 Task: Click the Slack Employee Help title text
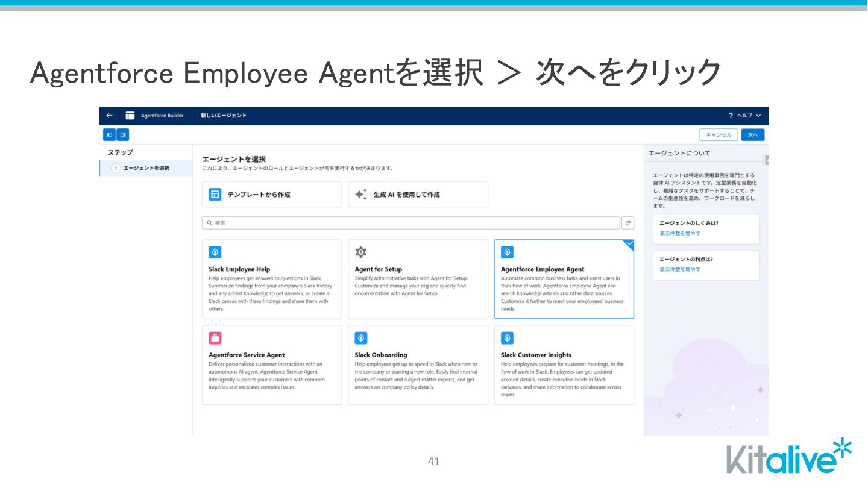[x=239, y=269]
